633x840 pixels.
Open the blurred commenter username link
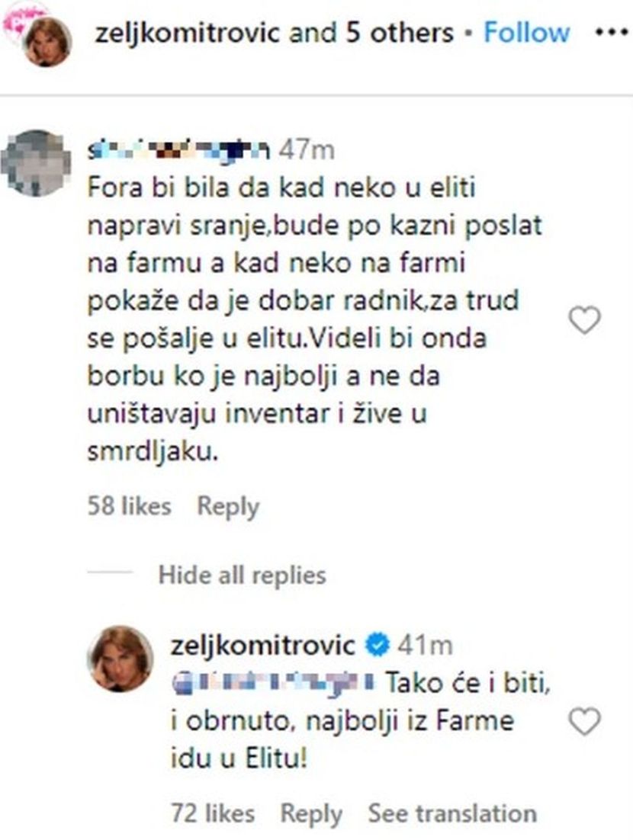[x=176, y=150]
